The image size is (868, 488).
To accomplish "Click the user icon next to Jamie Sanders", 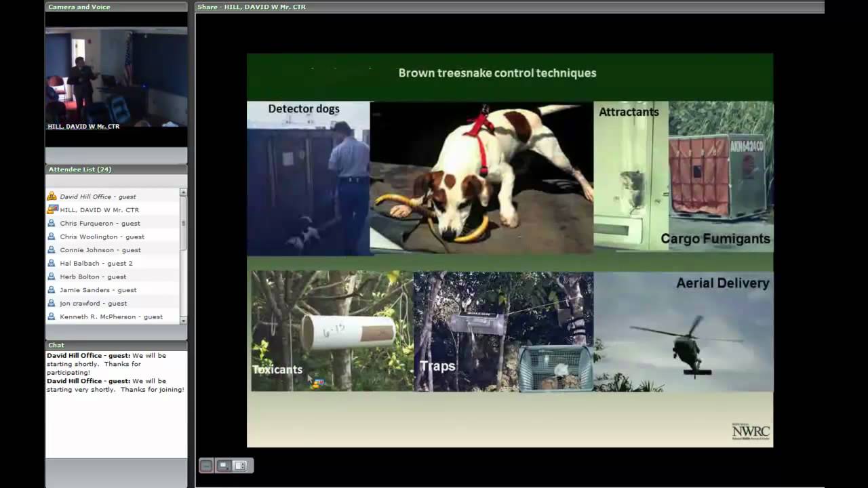I will point(52,290).
